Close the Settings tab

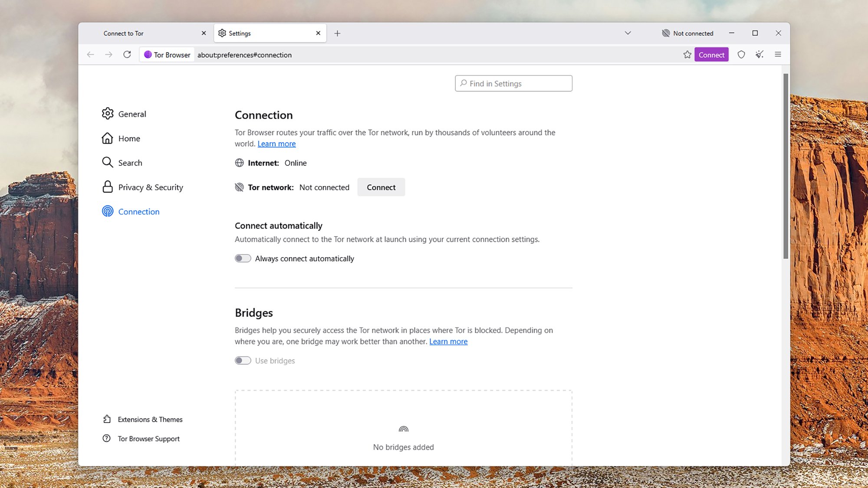pos(318,33)
